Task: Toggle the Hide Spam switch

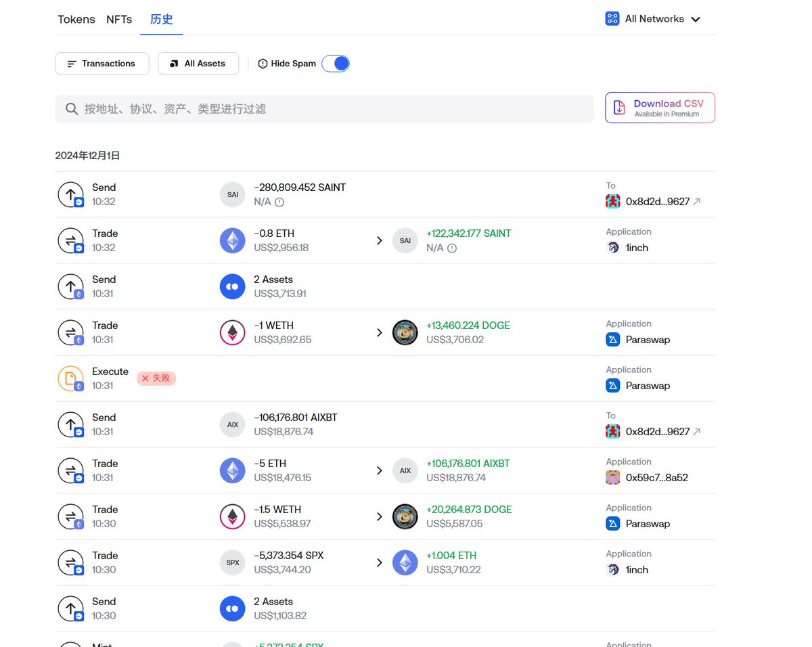Action: (336, 64)
